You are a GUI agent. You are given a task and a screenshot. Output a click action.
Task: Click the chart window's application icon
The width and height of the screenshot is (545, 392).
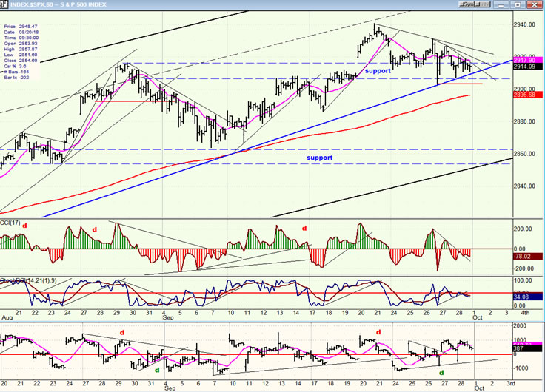(x=4, y=4)
